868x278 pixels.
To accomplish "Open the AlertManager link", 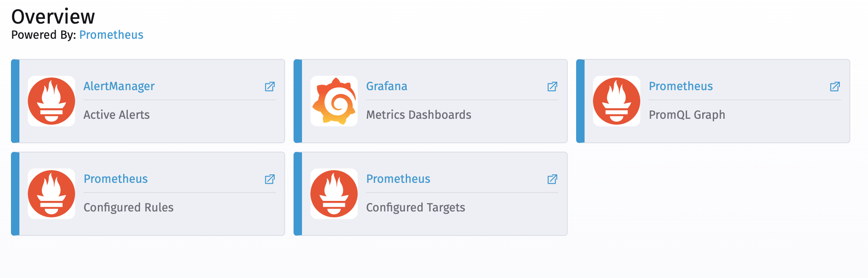I will point(119,86).
